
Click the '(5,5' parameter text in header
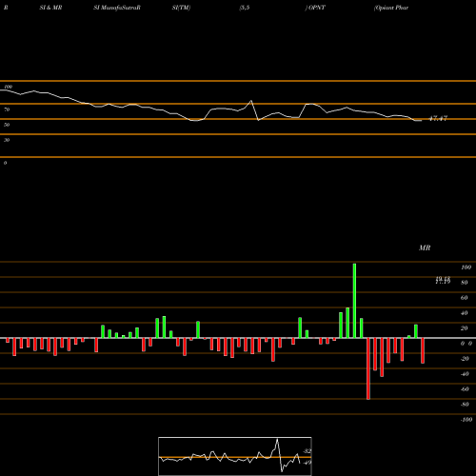point(245,8)
